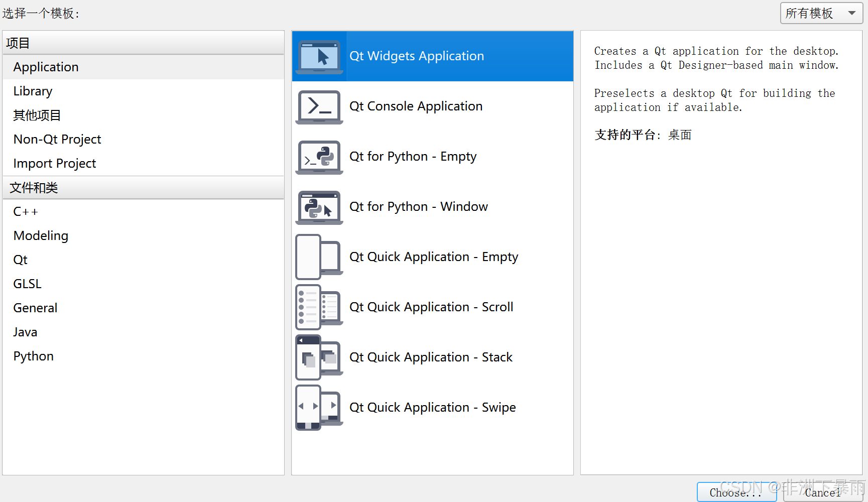Click the Qt for Python Empty icon
Screen dimensions: 868x502
[x=319, y=157]
